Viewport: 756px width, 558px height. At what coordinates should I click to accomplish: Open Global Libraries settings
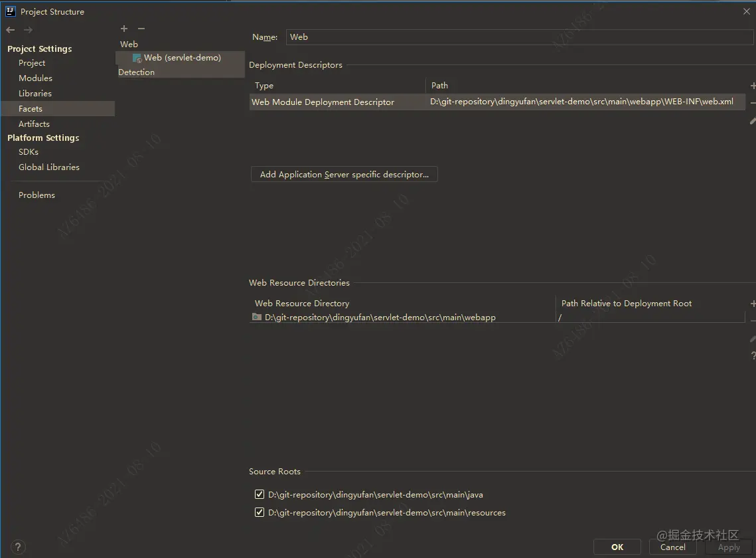(x=48, y=167)
